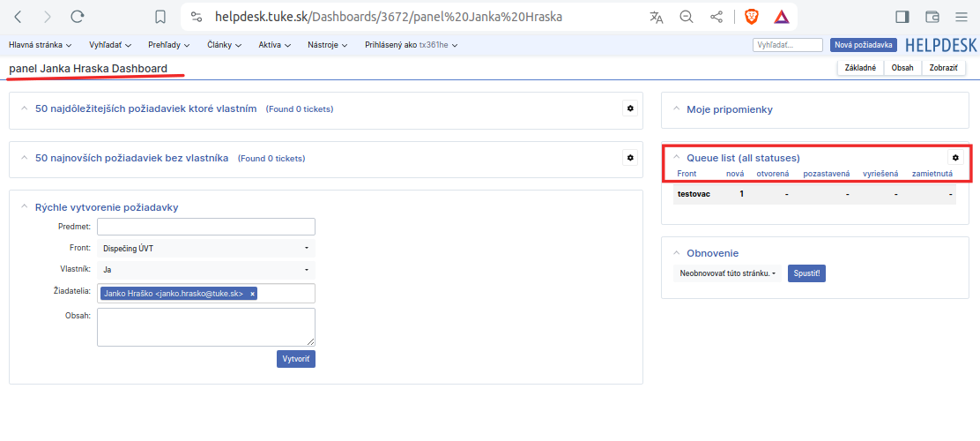Image resolution: width=980 pixels, height=441 pixels.
Task: Open the Nástroje menu
Action: 328,45
